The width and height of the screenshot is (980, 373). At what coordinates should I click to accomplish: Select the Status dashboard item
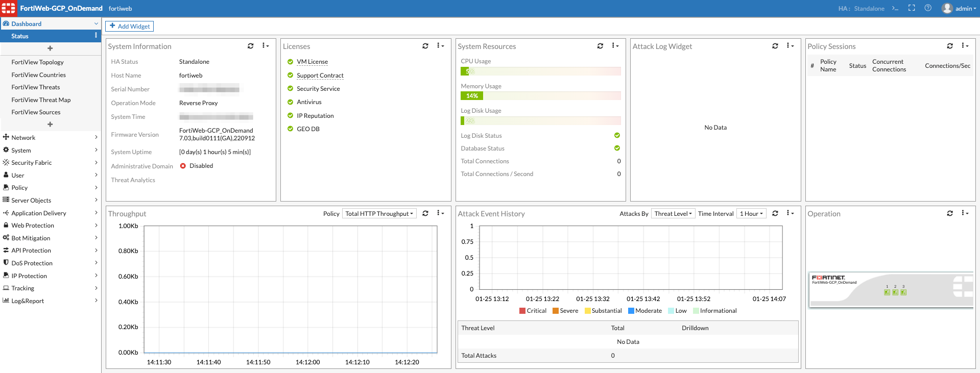(x=50, y=36)
